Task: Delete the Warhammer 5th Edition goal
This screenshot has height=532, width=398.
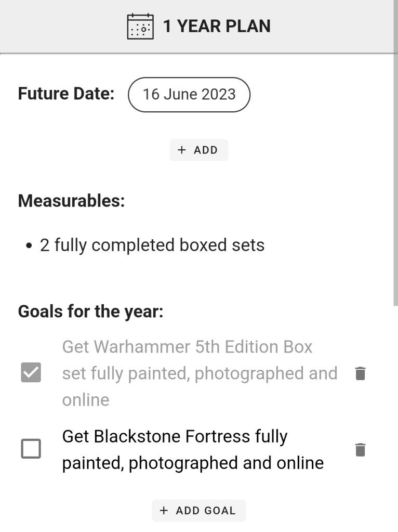Action: point(360,373)
